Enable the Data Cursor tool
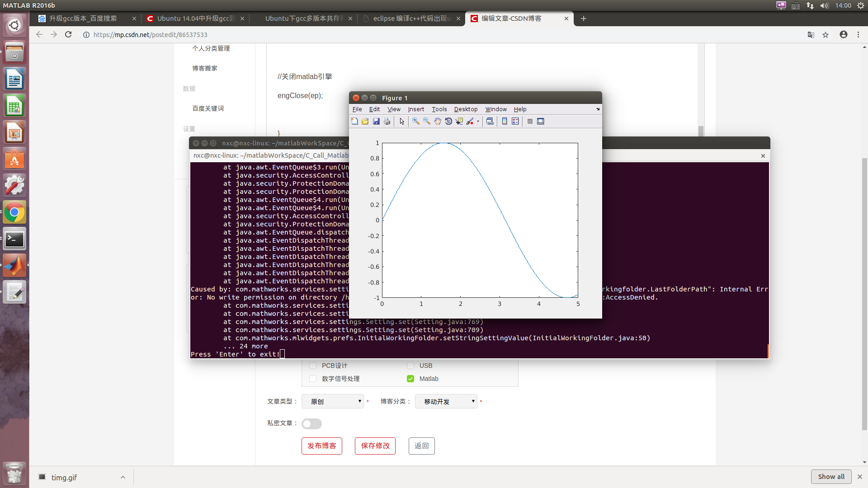This screenshot has height=488, width=868. (x=459, y=121)
